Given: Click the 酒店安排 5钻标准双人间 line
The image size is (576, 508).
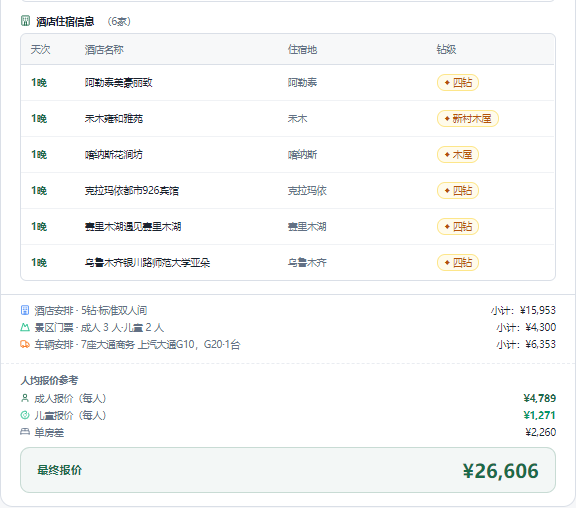Looking at the screenshot, I should point(91,310).
